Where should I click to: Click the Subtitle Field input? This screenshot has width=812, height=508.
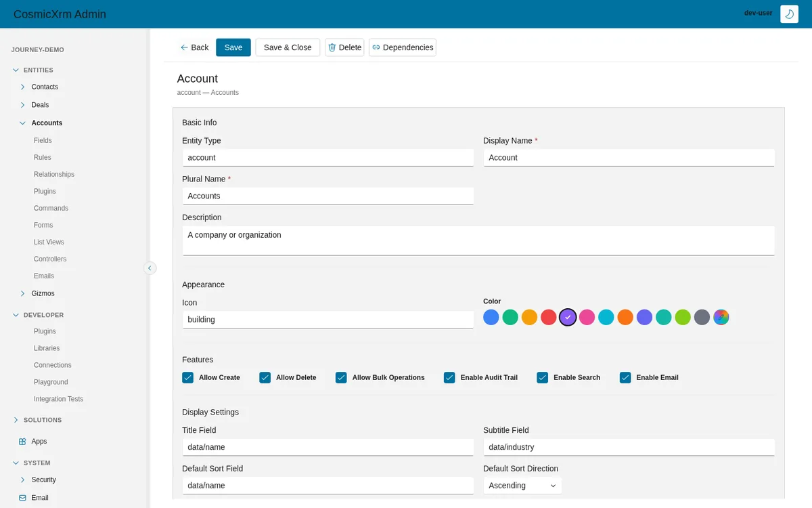click(629, 447)
